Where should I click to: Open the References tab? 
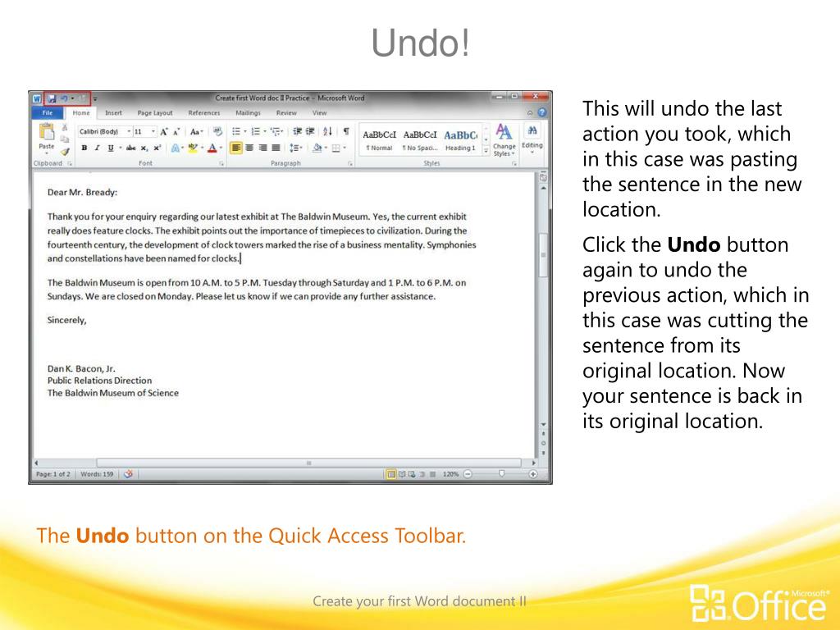click(204, 113)
